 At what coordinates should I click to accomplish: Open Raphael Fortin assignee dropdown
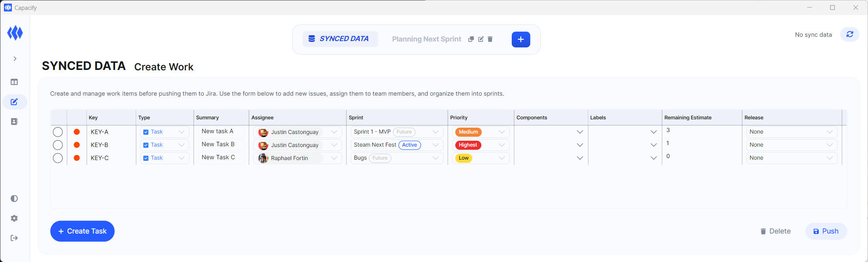297,158
